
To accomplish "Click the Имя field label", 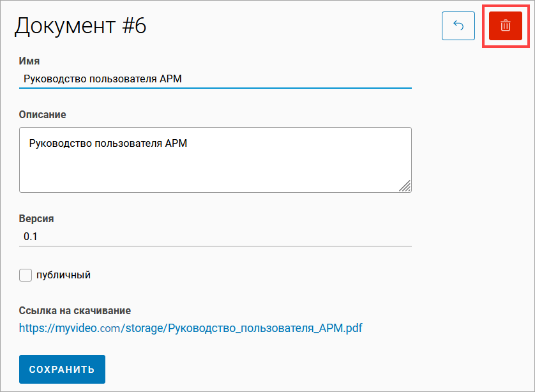I will click(29, 61).
